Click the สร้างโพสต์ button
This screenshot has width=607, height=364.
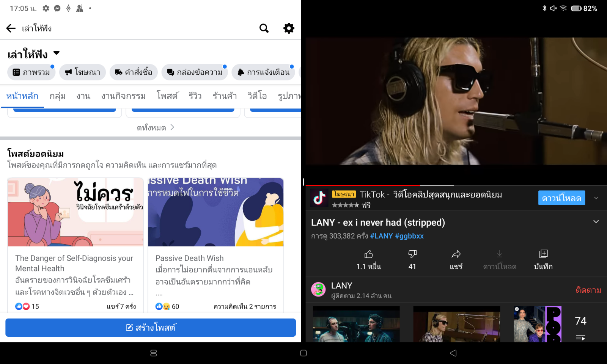pyautogui.click(x=151, y=328)
